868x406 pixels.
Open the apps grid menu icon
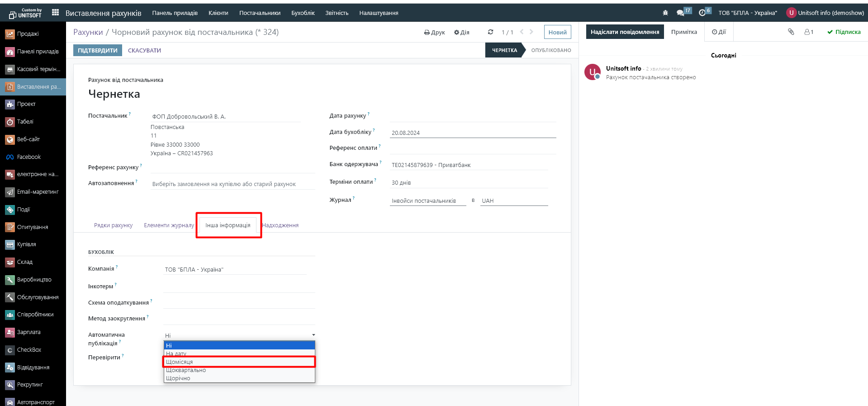55,13
